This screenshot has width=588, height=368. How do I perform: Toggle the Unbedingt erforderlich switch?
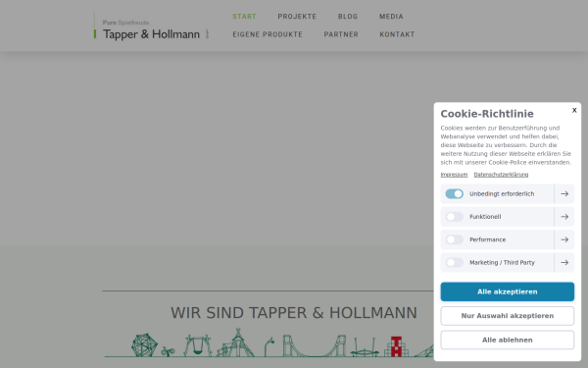tap(454, 193)
